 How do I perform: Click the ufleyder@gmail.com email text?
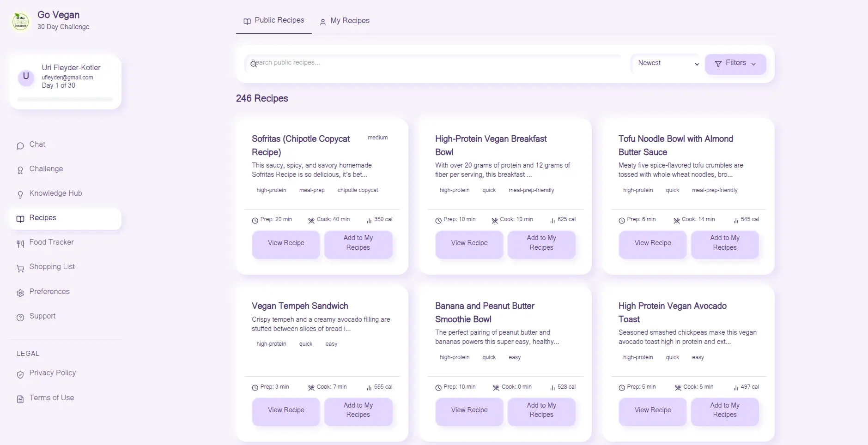click(67, 78)
